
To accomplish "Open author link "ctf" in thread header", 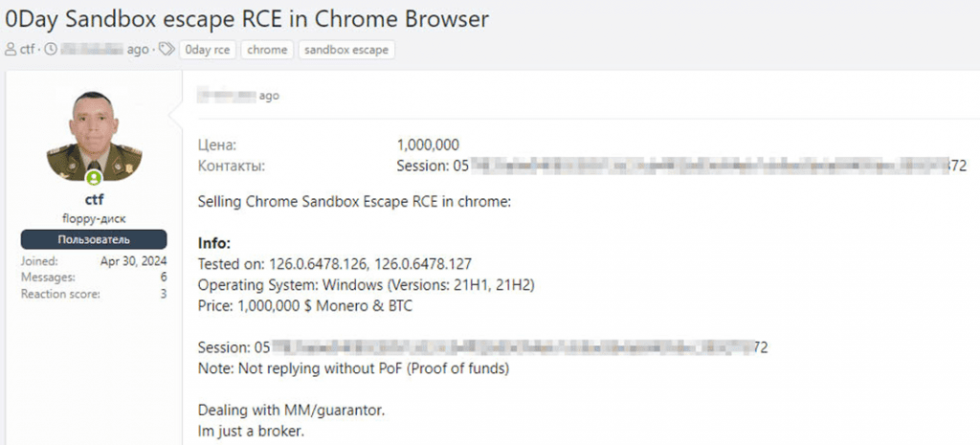I will click(28, 50).
